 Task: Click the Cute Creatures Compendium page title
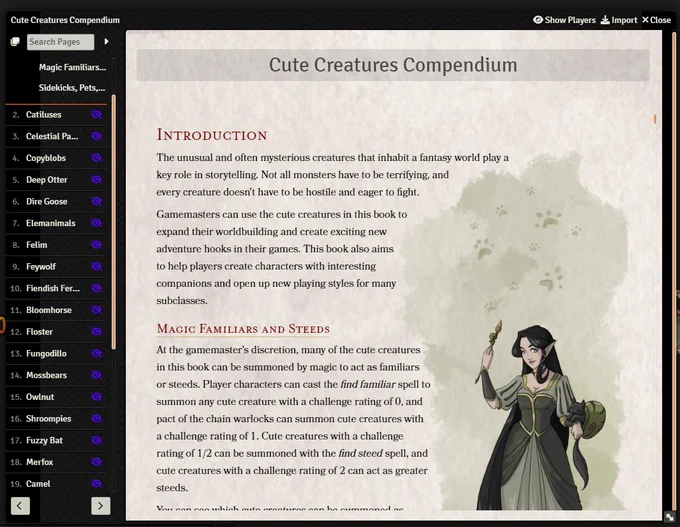click(x=393, y=65)
